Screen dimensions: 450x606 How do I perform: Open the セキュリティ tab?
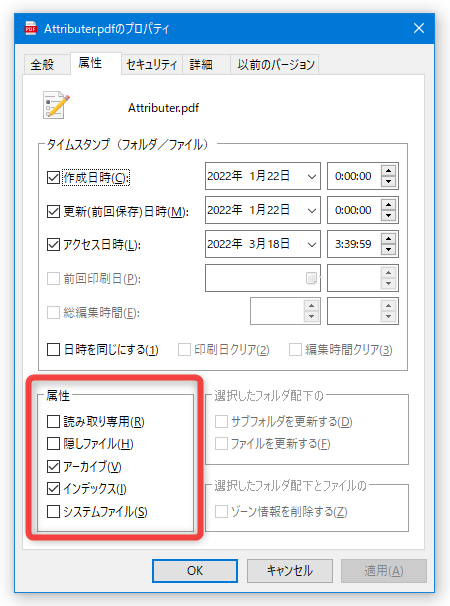152,65
